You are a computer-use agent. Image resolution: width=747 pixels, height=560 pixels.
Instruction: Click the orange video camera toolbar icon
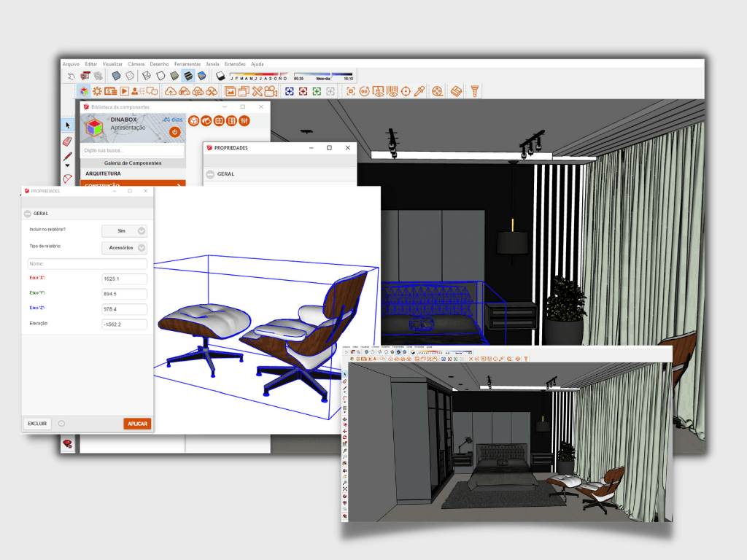(271, 91)
